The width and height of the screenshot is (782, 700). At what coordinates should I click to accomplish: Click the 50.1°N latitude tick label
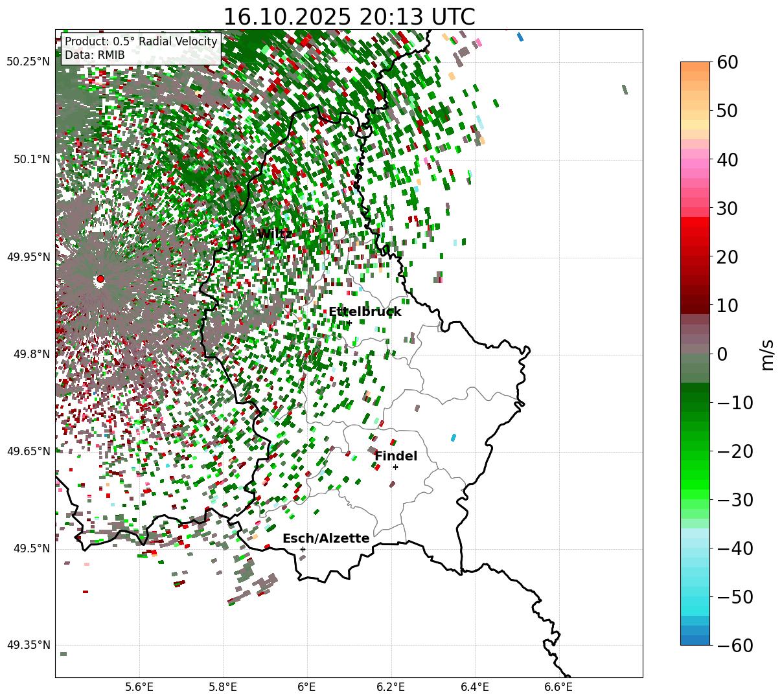click(31, 159)
